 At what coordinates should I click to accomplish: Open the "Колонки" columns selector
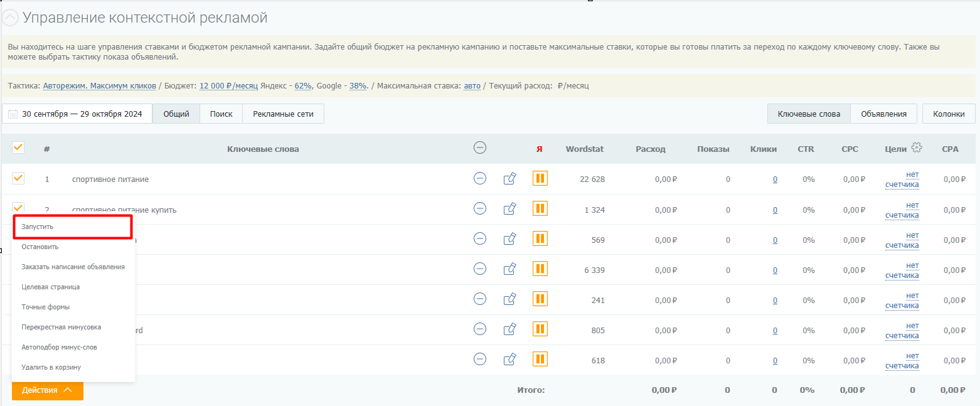(x=948, y=114)
